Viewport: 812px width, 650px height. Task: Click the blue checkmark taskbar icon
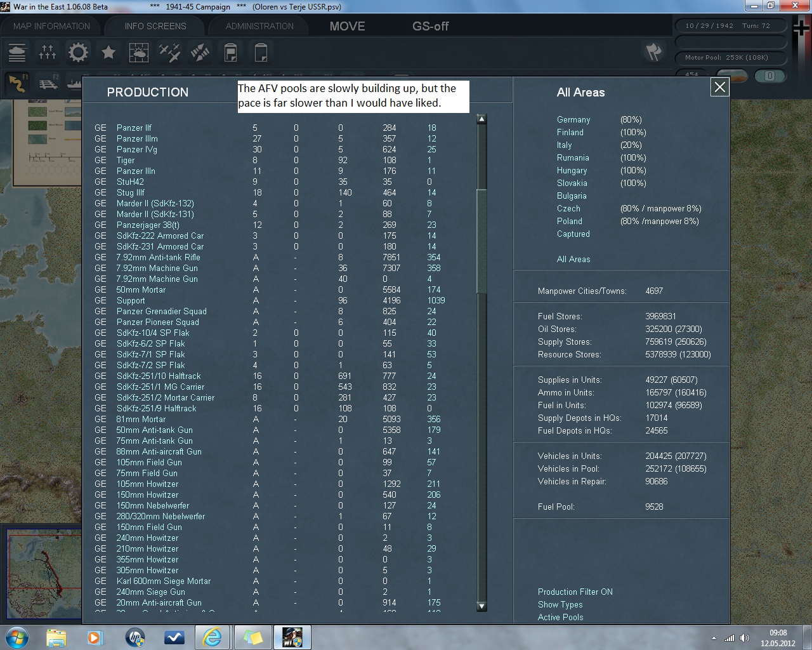tap(174, 637)
